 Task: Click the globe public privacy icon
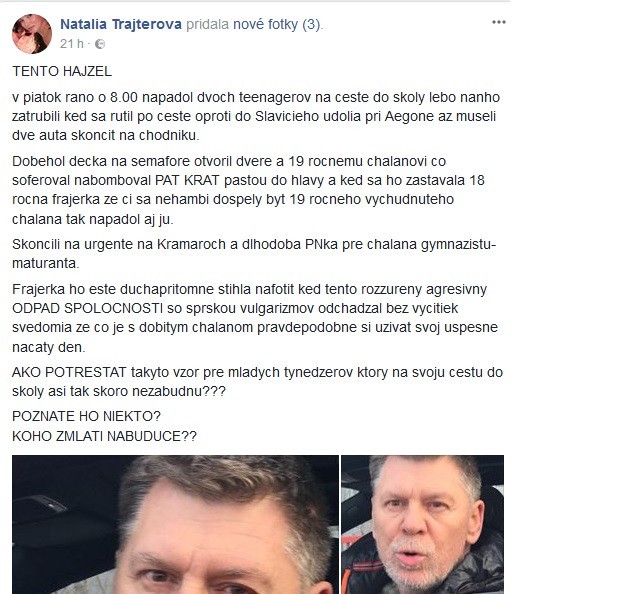click(x=100, y=44)
